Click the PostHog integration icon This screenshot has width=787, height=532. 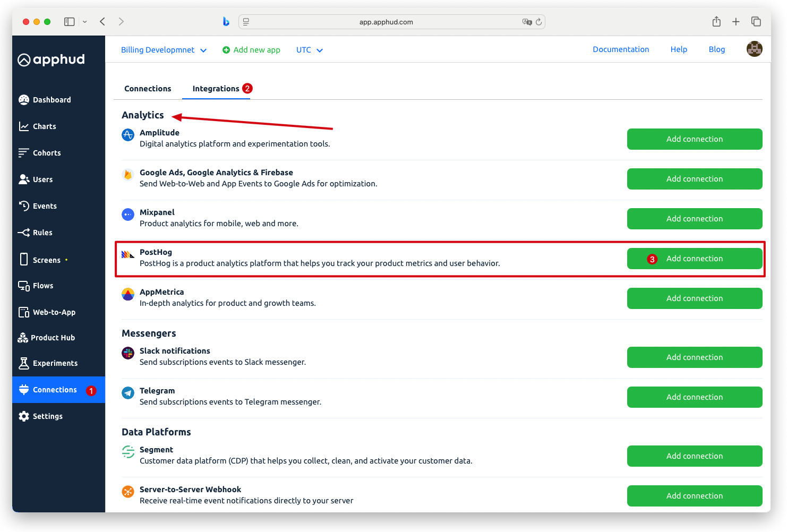coord(128,254)
